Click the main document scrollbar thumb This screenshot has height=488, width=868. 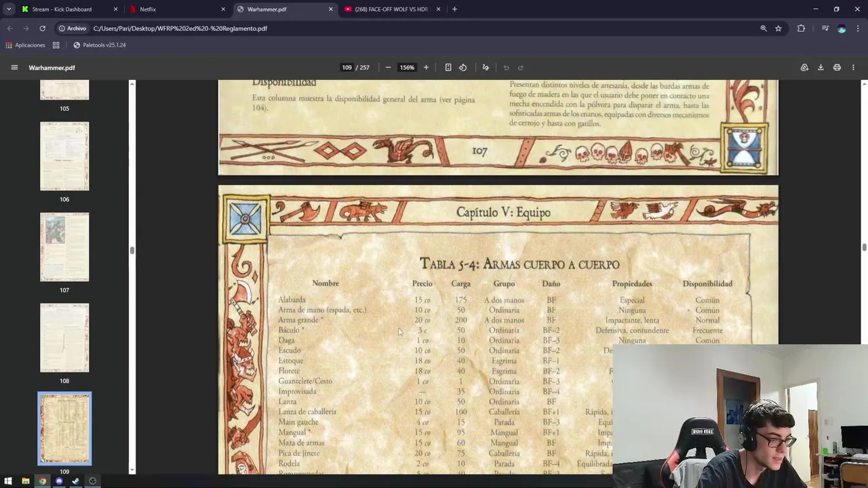864,247
